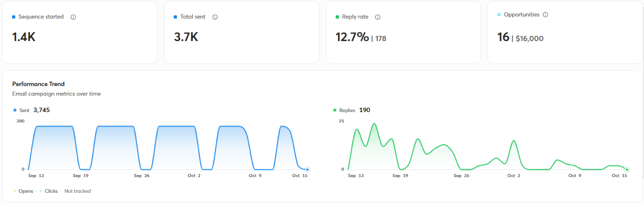644x203 pixels.
Task: Click info icon next to Opportunities
Action: pyautogui.click(x=546, y=15)
